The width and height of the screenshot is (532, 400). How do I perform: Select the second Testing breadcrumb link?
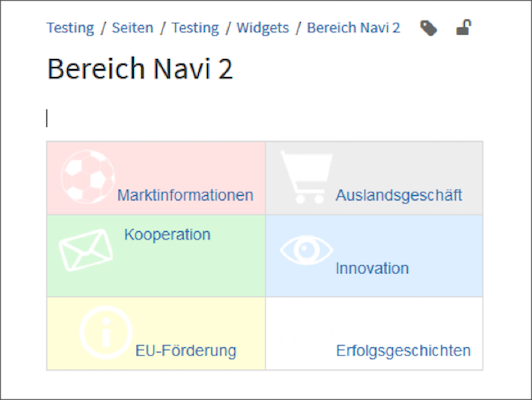point(195,28)
